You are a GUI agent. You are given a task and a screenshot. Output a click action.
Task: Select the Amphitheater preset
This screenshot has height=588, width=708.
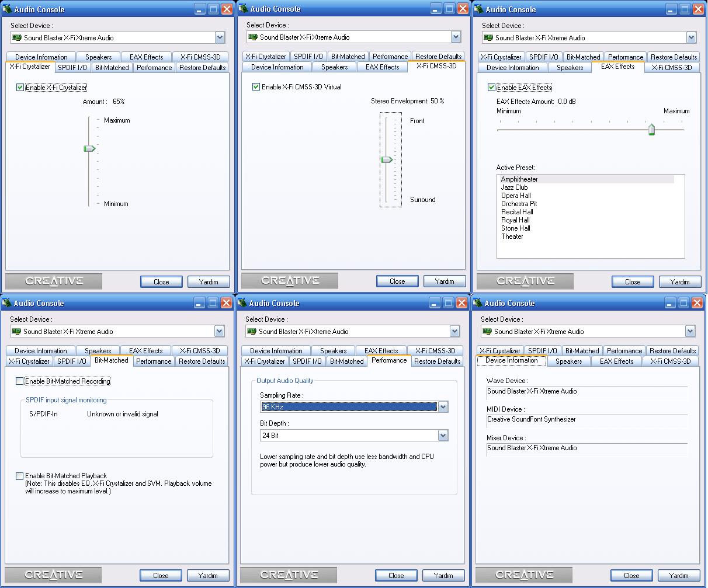586,179
